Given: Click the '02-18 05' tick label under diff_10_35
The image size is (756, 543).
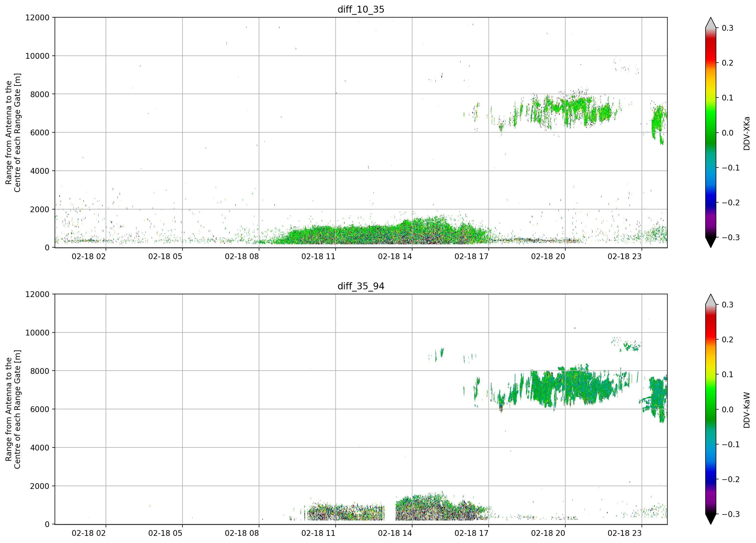Looking at the screenshot, I should tap(165, 256).
